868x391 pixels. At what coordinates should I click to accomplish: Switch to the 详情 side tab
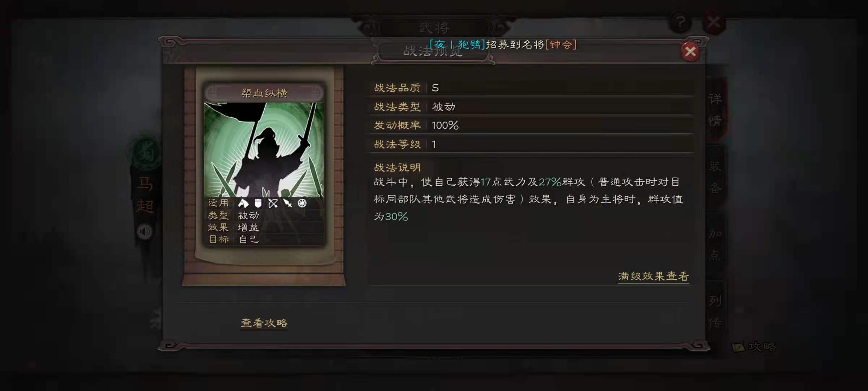coord(715,109)
